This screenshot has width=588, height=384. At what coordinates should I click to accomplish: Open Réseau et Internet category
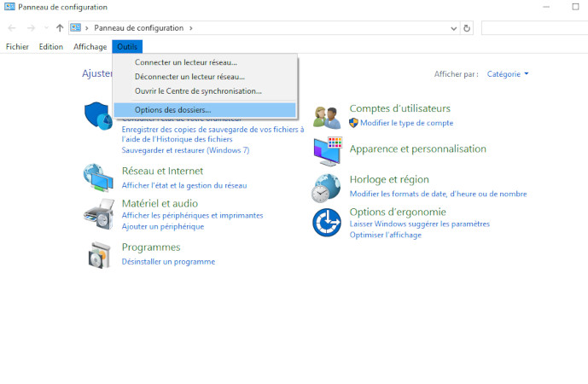pos(162,171)
